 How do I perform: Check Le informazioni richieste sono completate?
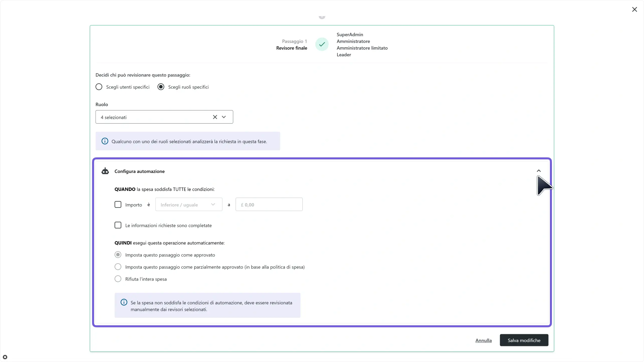(x=118, y=225)
